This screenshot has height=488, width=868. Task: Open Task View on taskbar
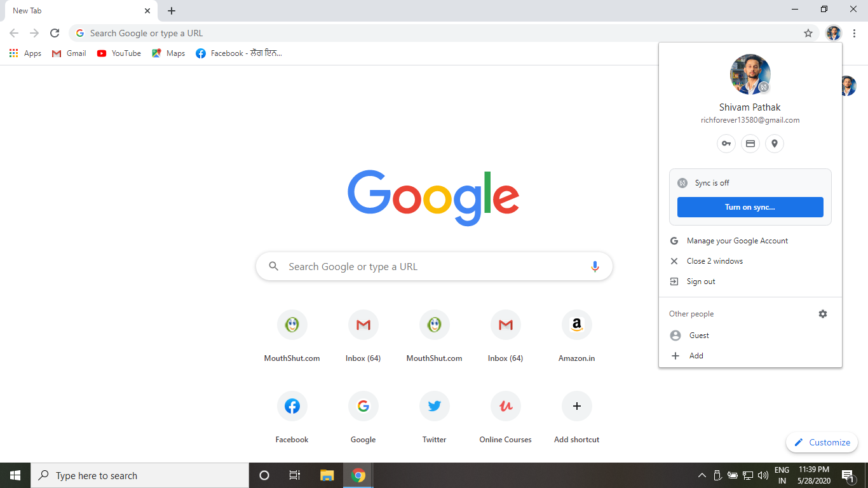click(295, 475)
